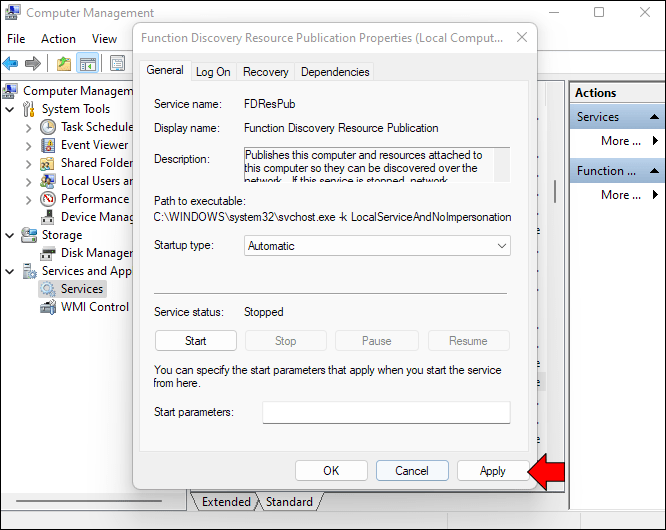Viewport: 666px width, 530px height.
Task: Click the Shared Folders icon
Action: coord(47,163)
